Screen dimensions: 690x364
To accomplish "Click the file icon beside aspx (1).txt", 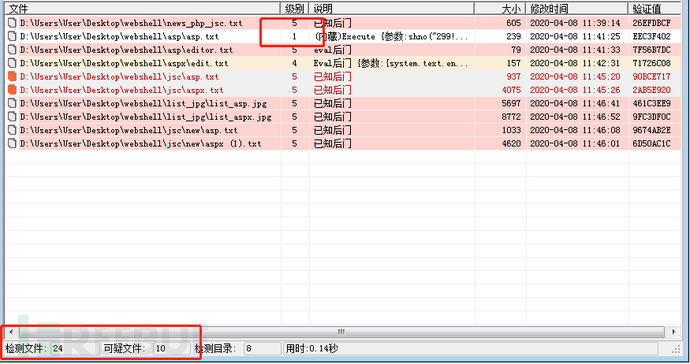I will tap(12, 143).
